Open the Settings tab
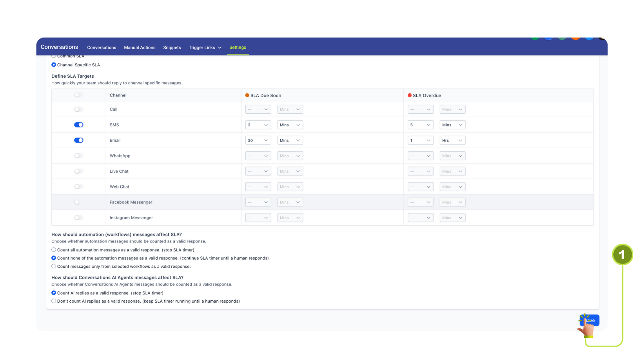Image resolution: width=644 pixels, height=362 pixels. [x=238, y=48]
